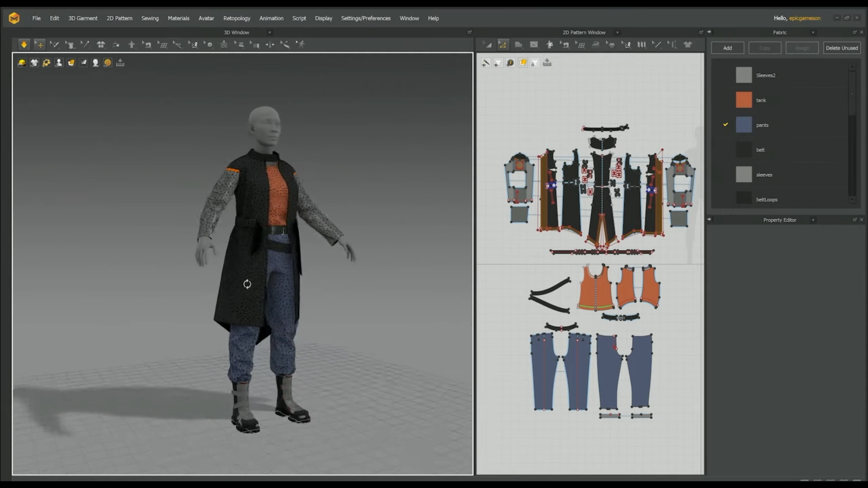Expand the Property Editor panel dropdown
Screen dimensions: 868x488
tap(813, 220)
